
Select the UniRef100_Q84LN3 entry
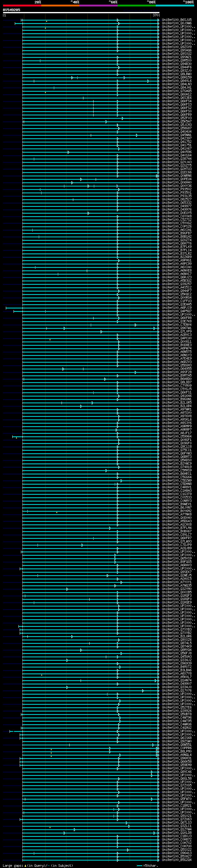click(x=177, y=84)
